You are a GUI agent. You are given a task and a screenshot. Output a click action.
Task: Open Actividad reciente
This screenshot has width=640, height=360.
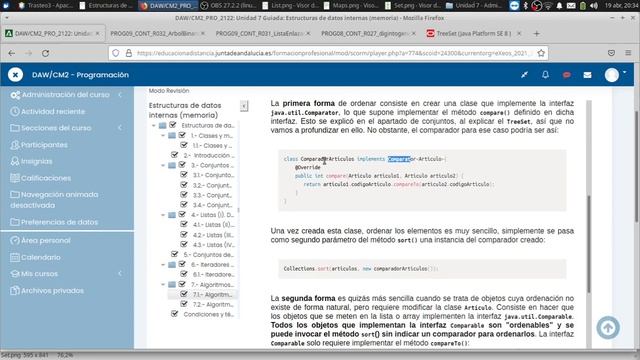coord(53,111)
